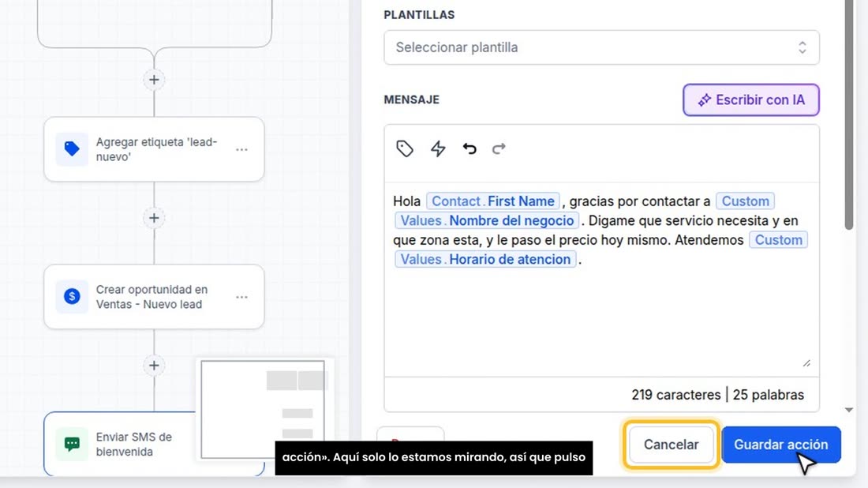Open the Crear oportunidad node options menu
Screen dimensions: 868x488
point(242,297)
